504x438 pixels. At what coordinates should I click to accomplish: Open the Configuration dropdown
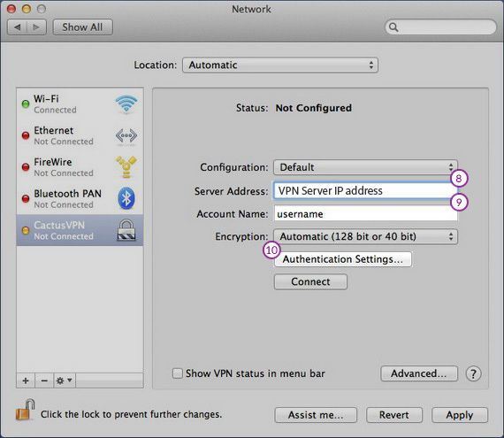(x=365, y=167)
